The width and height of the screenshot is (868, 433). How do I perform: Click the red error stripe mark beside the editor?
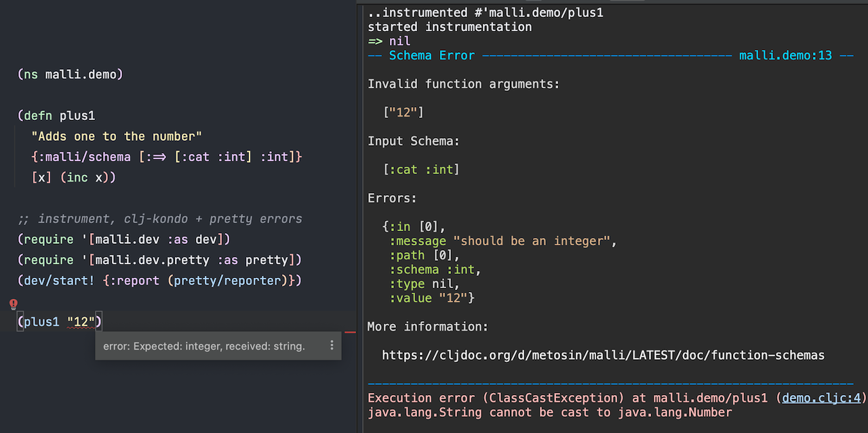(x=350, y=332)
